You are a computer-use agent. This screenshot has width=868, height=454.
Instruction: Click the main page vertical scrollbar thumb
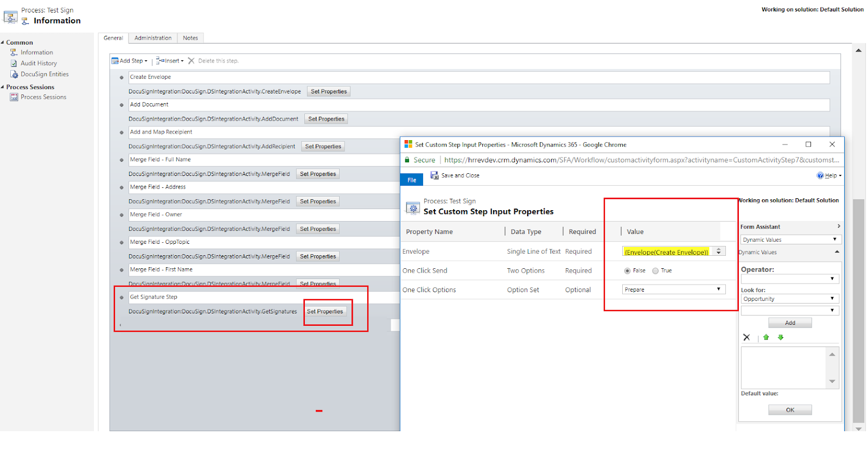[858, 311]
